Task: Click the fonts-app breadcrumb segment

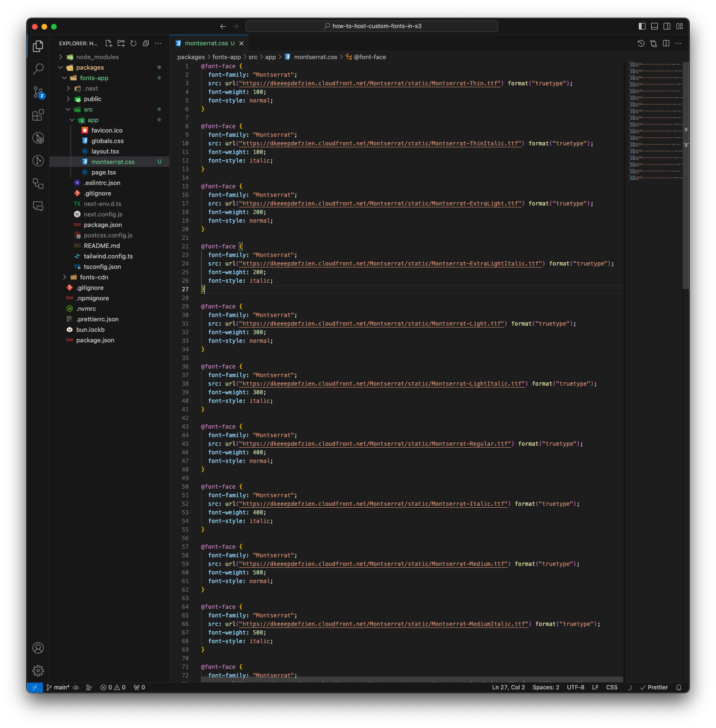Action: tap(226, 57)
